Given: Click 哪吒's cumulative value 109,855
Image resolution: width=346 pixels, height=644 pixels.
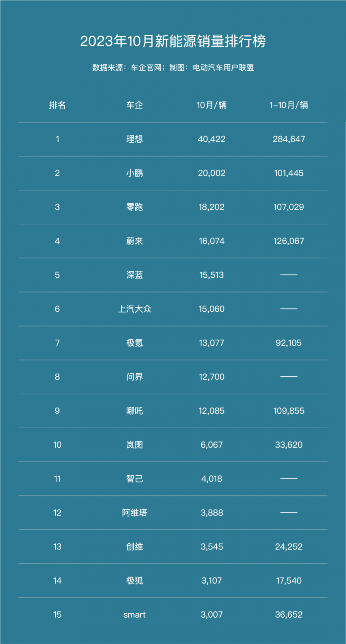Looking at the screenshot, I should pyautogui.click(x=289, y=411).
